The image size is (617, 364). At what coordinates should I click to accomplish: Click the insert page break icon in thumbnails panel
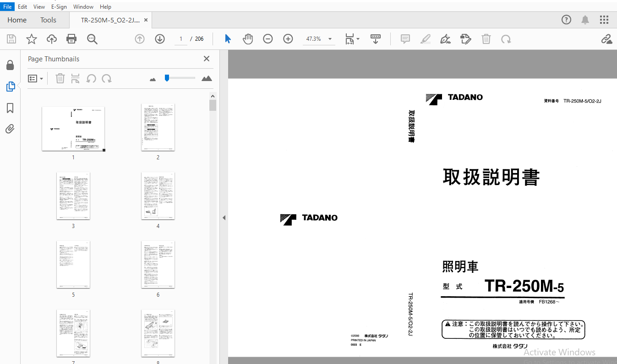76,78
